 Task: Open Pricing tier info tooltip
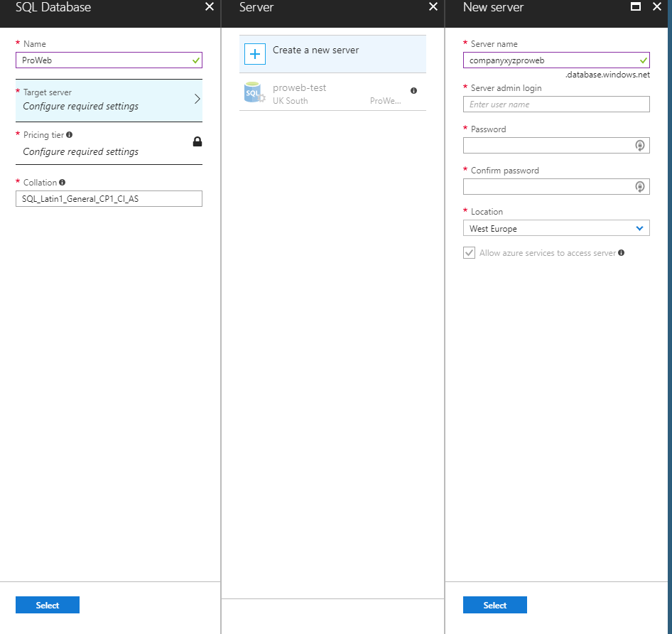70,135
